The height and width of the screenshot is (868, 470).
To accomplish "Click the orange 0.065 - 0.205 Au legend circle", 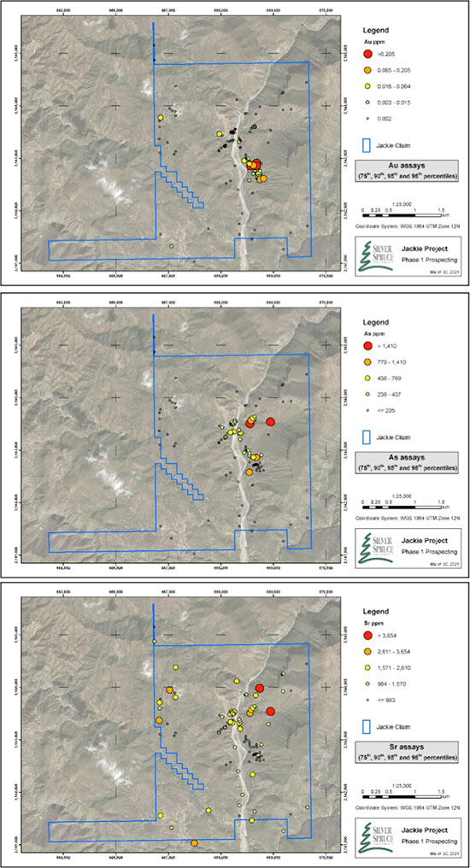I will tap(367, 70).
